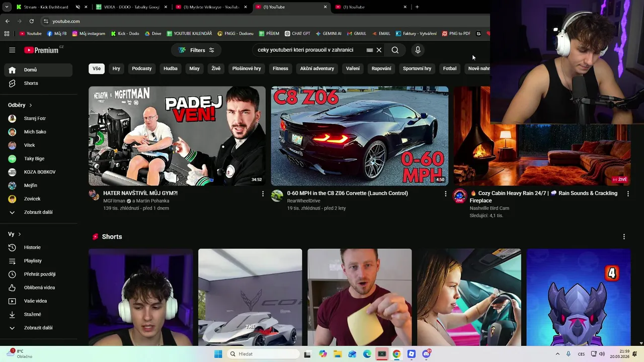Open Playlisty in the sidebar
644x362 pixels.
coord(38,260)
